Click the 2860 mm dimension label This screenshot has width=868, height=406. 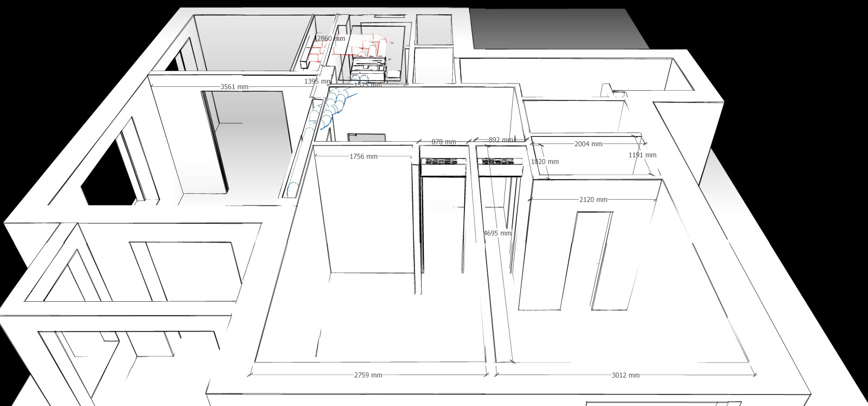(x=330, y=39)
